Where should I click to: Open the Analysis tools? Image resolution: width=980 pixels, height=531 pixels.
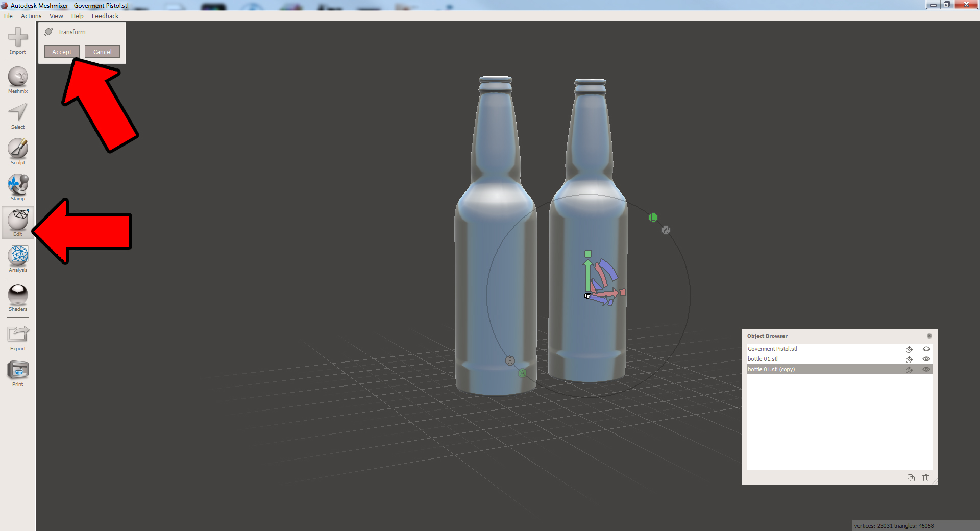tap(18, 259)
